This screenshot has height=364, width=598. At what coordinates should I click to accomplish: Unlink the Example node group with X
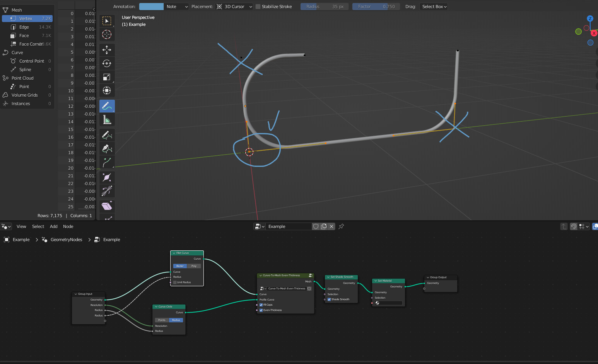331,226
